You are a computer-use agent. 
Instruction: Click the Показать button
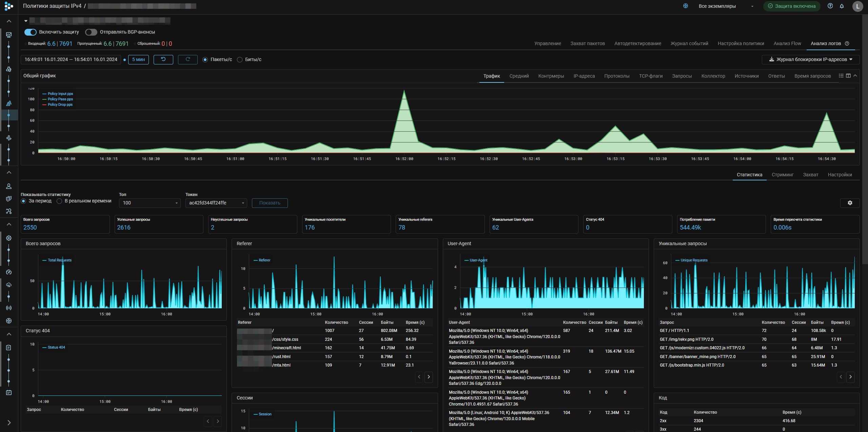click(x=270, y=203)
